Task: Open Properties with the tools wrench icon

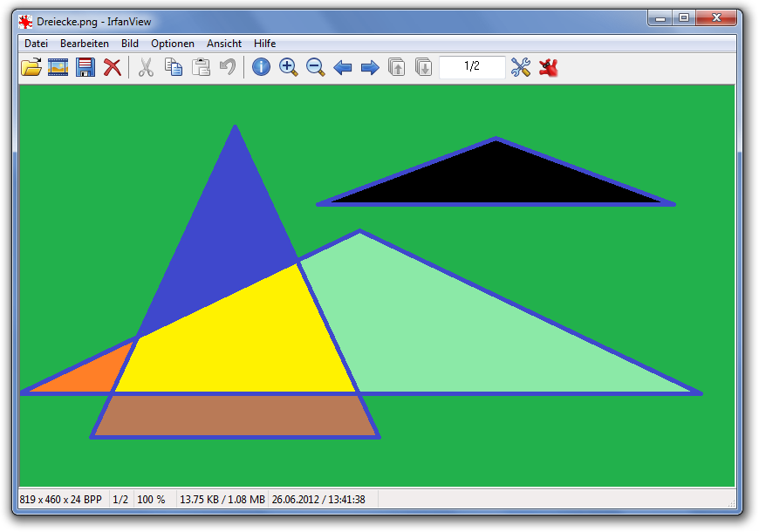Action: pos(521,67)
